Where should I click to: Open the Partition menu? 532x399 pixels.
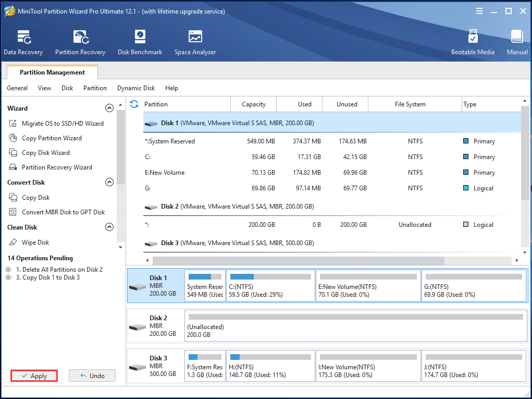tap(95, 88)
